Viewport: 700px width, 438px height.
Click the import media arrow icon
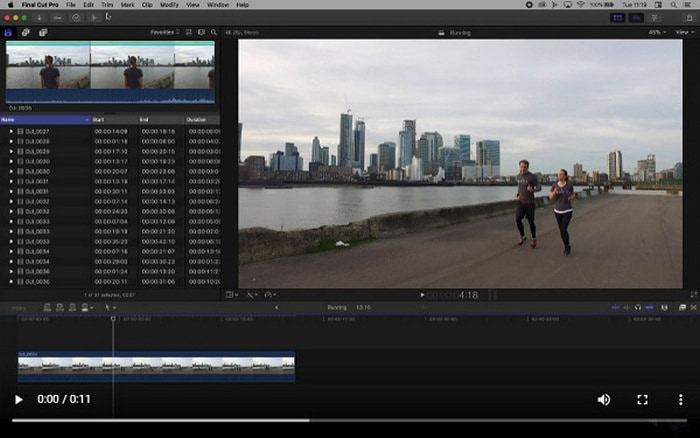(41, 17)
